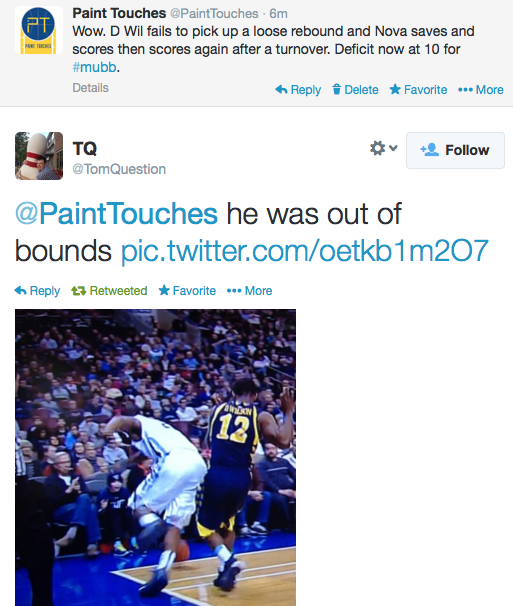
Task: Favorite the Paint Touches tweet via star
Action: tap(418, 90)
